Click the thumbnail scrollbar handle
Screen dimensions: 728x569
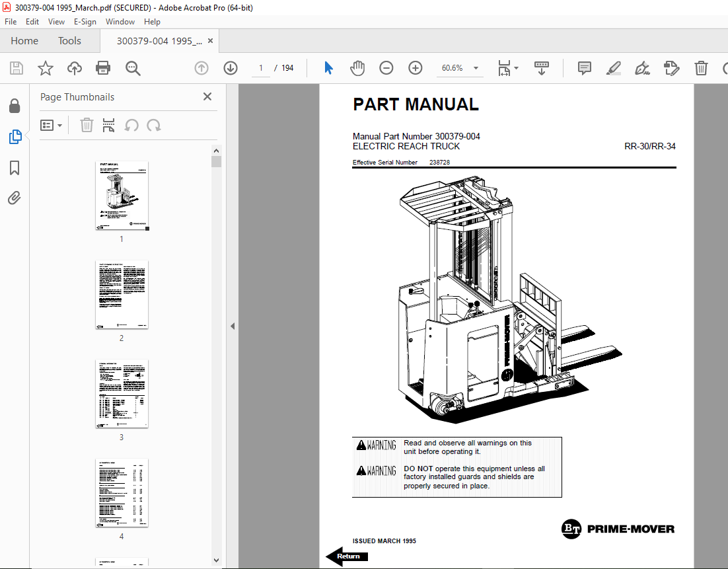[217, 162]
